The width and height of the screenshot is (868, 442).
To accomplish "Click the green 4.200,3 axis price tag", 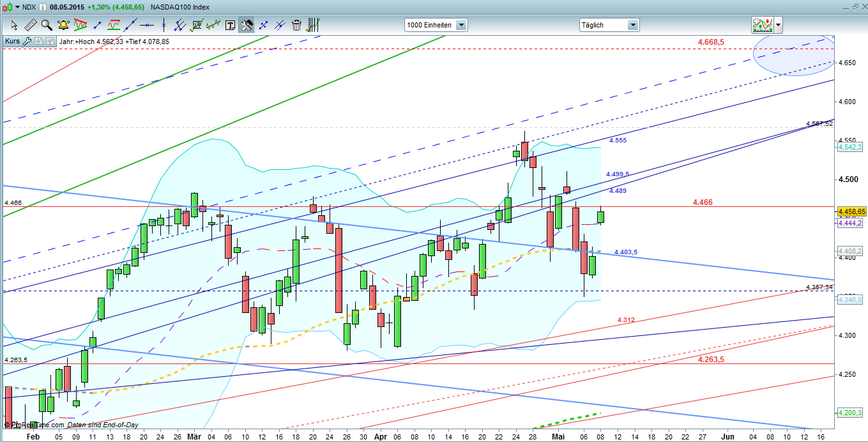I will tap(851, 413).
